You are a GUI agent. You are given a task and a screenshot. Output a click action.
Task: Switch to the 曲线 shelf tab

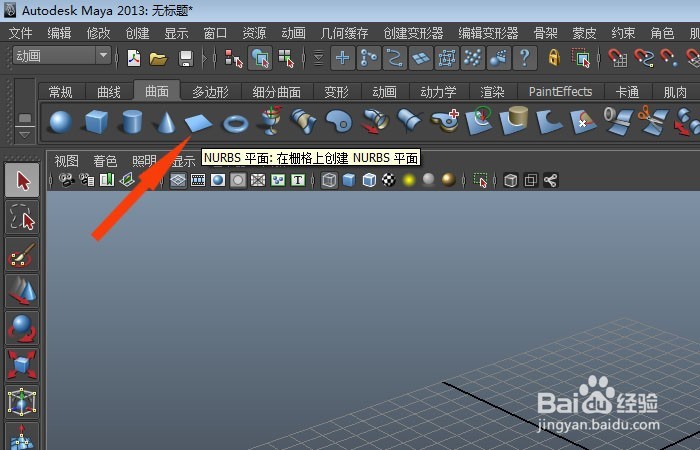[x=109, y=92]
